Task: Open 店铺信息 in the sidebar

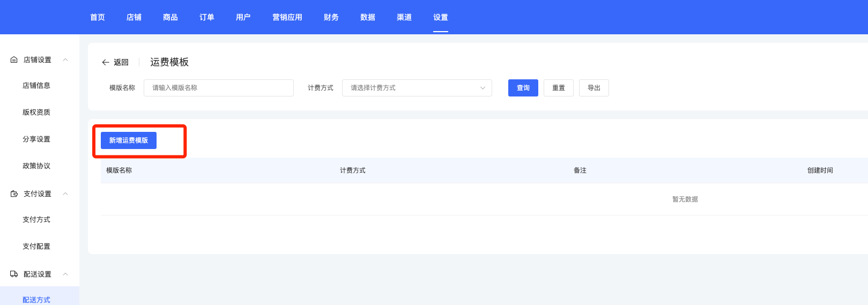Action: (36, 86)
